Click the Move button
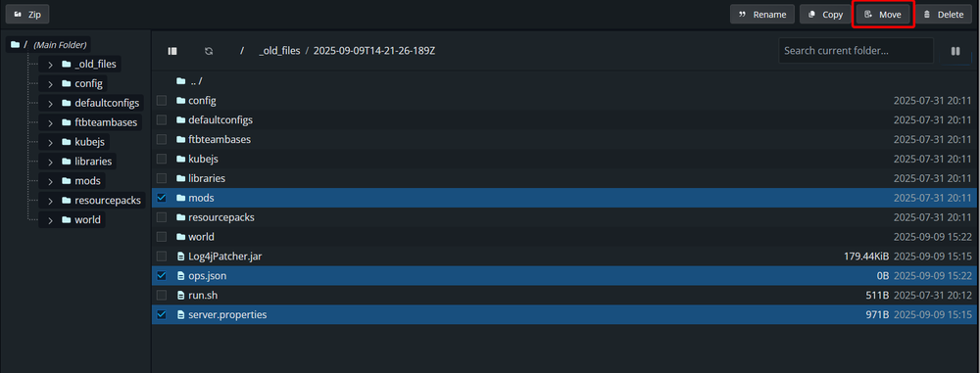Viewport: 980px width, 373px height. tap(883, 15)
